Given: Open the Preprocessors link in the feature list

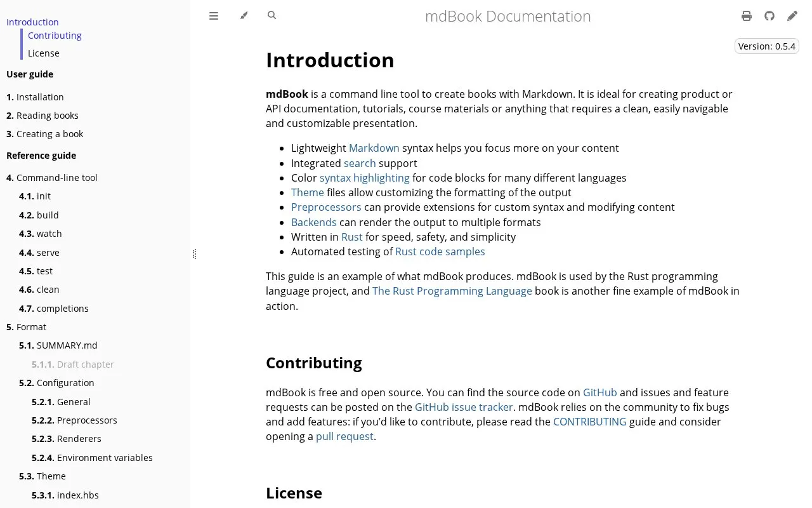Looking at the screenshot, I should point(326,207).
